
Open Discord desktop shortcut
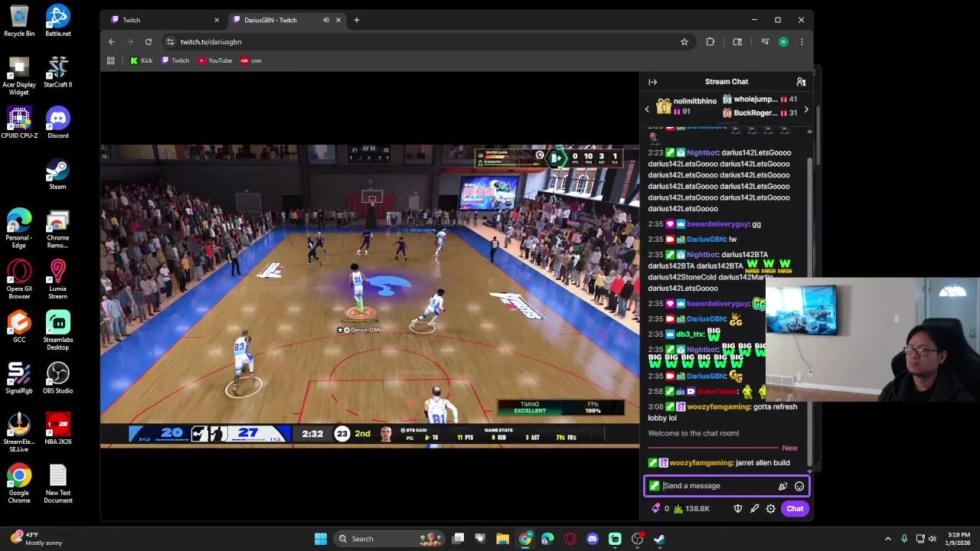pos(57,123)
